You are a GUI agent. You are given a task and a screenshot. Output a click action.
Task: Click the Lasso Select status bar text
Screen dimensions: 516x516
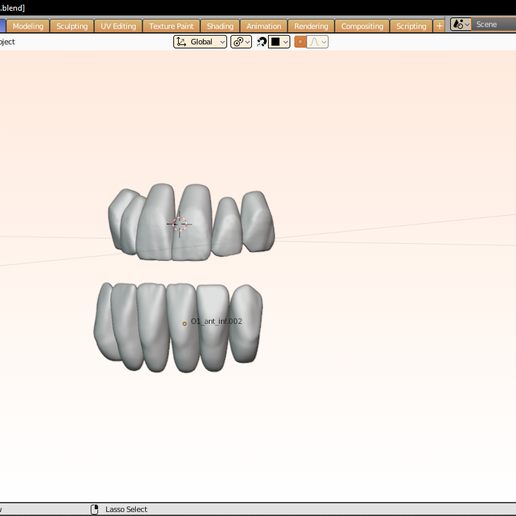click(126, 509)
